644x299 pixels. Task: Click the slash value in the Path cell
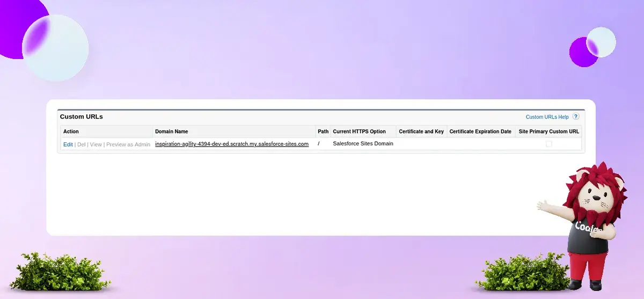pyautogui.click(x=319, y=144)
